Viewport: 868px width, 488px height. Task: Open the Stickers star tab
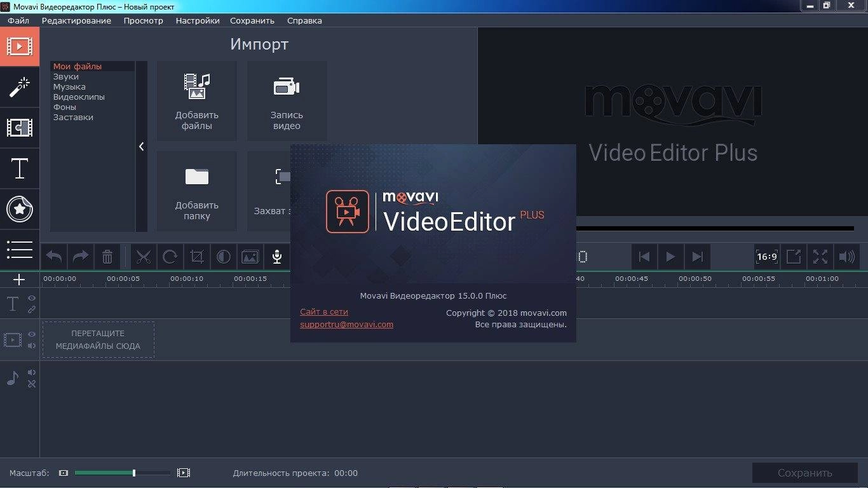20,209
